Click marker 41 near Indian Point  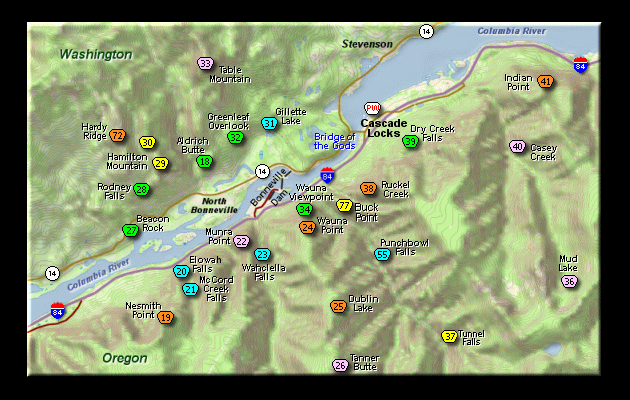pyautogui.click(x=545, y=81)
